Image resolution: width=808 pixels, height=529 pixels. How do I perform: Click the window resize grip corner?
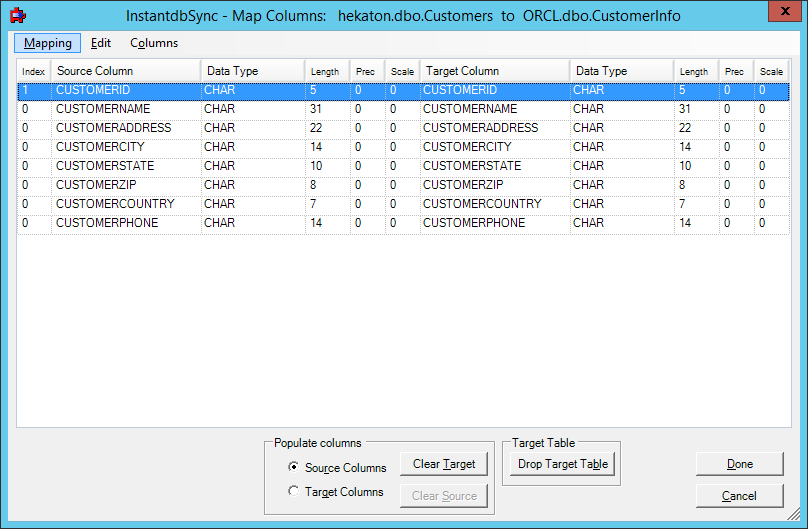point(794,514)
